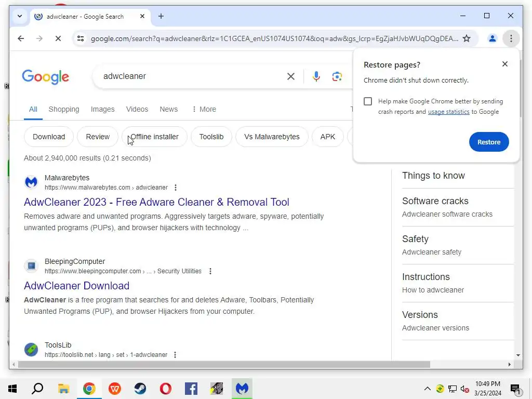Click the browser back arrow
Image resolution: width=532 pixels, height=399 pixels.
coord(21,38)
